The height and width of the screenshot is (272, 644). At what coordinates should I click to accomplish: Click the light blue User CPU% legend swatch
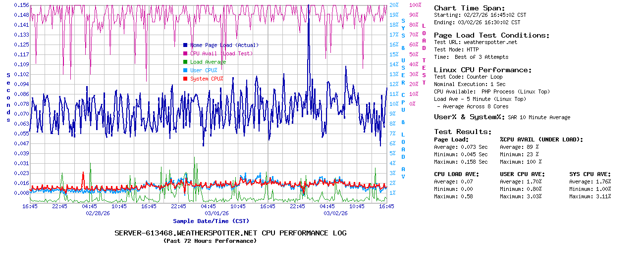tap(185, 70)
